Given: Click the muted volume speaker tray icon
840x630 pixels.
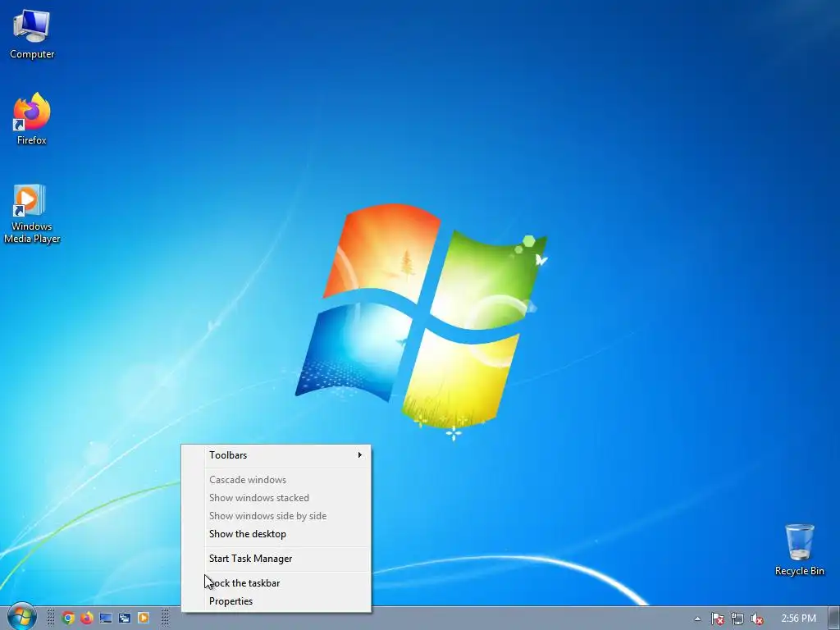Looking at the screenshot, I should [757, 619].
